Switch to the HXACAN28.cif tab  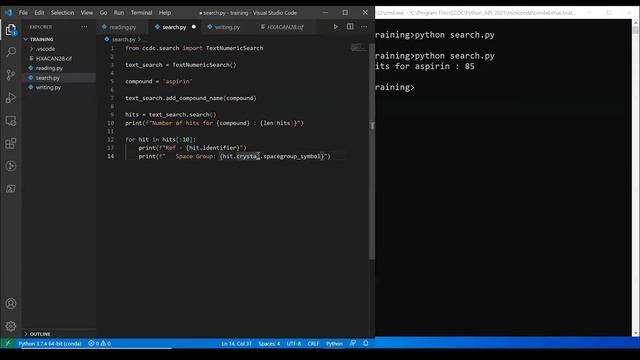285,27
